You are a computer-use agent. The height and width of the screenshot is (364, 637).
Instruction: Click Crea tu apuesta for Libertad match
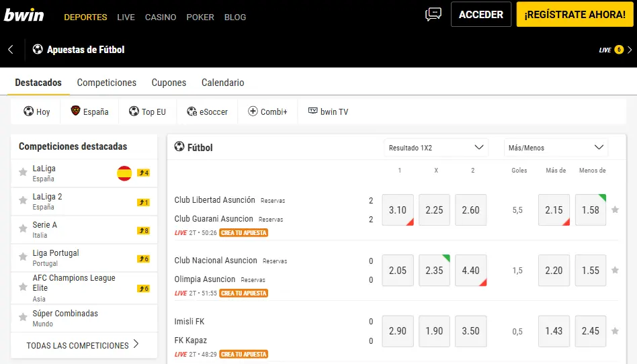[x=244, y=233]
